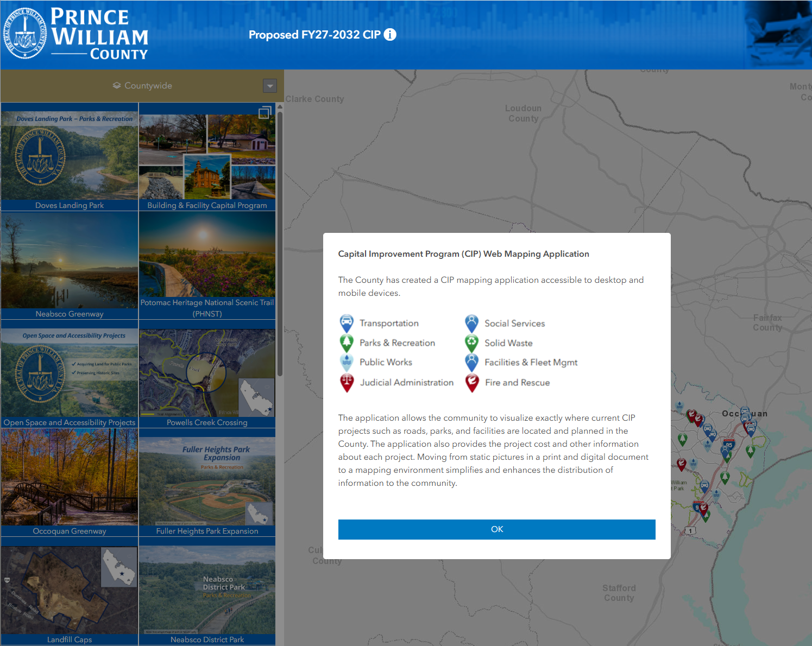The width and height of the screenshot is (812, 646).
Task: Click the Prince William County seal logo
Action: click(24, 34)
